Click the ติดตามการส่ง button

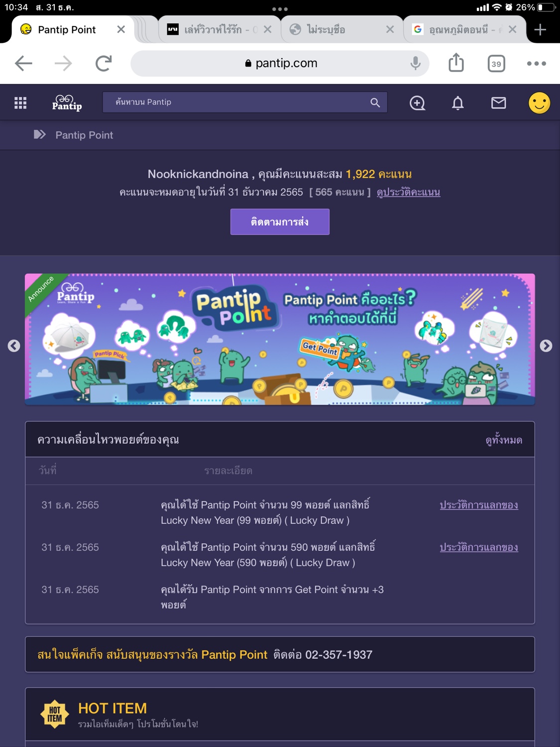click(280, 222)
